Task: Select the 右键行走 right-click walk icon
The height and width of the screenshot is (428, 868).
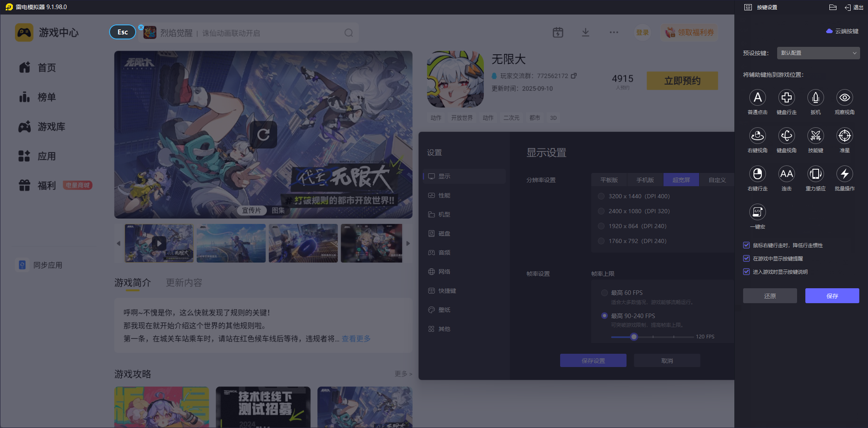Action: click(x=757, y=174)
